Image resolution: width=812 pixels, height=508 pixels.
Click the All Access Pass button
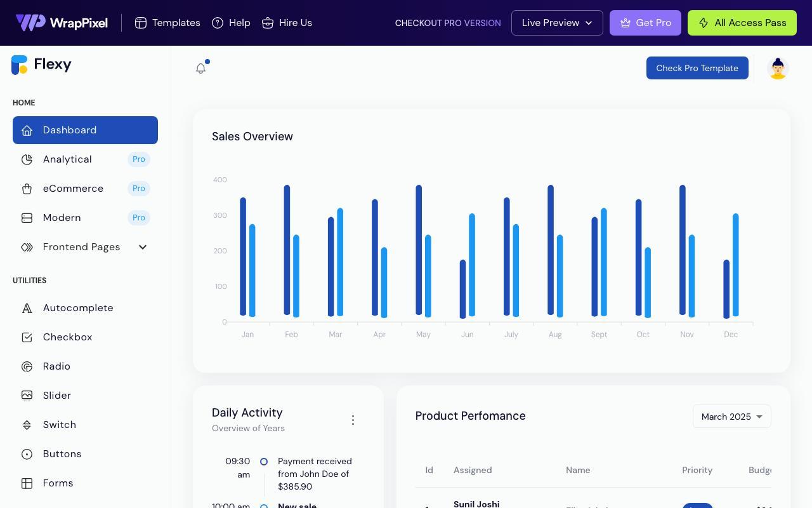[x=742, y=23]
